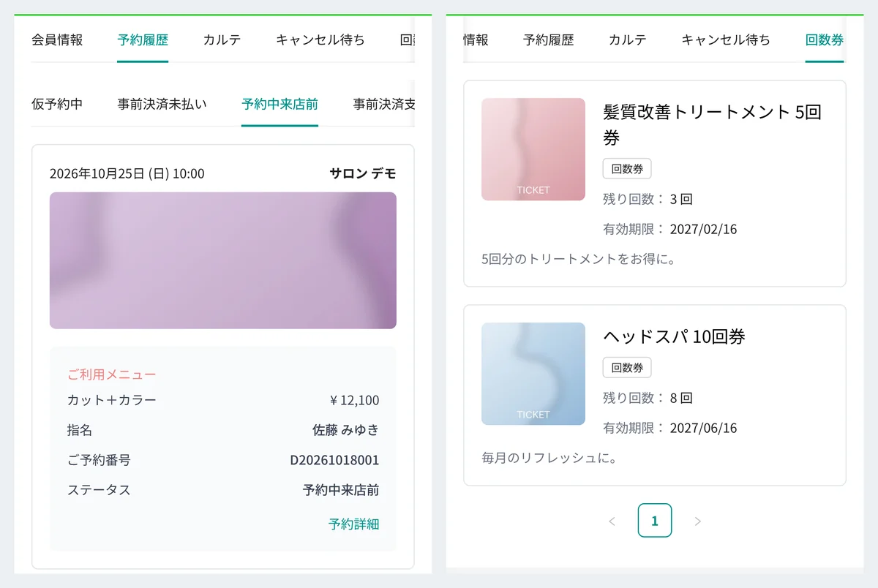878x588 pixels.
Task: Open the 予約履歴 tab in right panel
Action: (549, 40)
